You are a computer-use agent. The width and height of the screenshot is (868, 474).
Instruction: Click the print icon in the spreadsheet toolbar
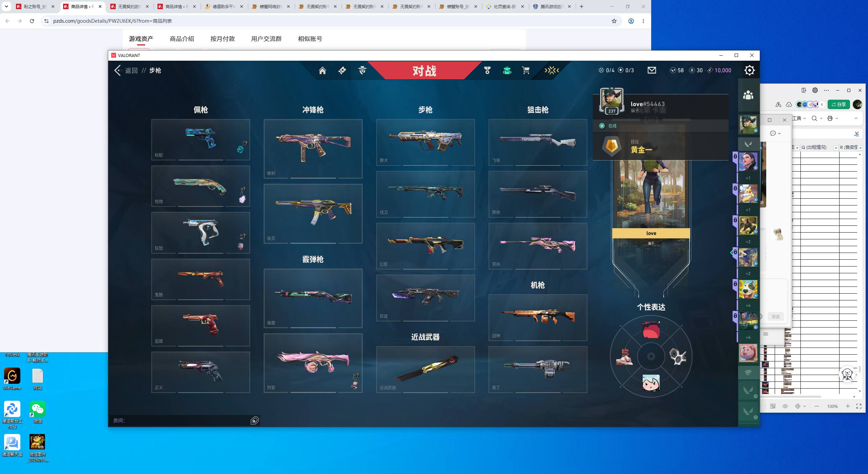830,118
